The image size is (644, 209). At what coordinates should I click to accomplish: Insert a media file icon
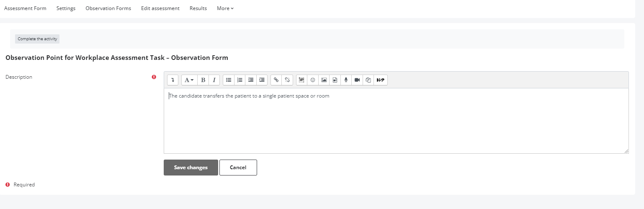tap(335, 80)
